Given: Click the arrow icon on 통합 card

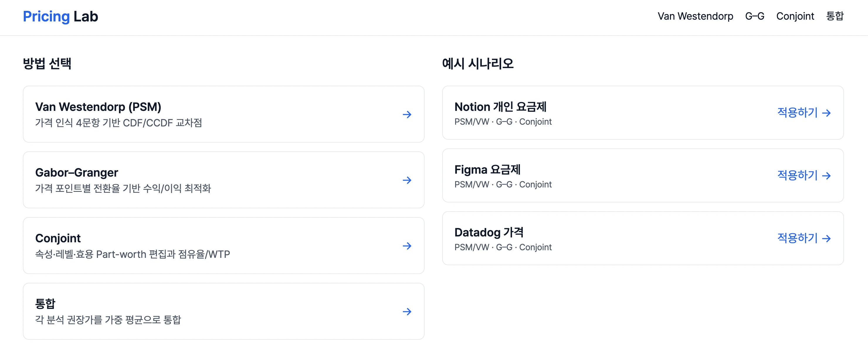Looking at the screenshot, I should pyautogui.click(x=407, y=312).
